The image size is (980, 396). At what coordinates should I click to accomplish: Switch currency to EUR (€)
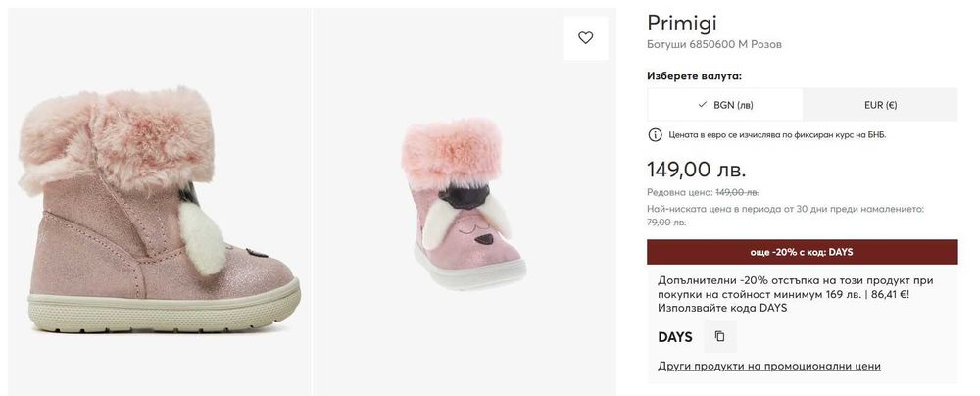pyautogui.click(x=879, y=105)
